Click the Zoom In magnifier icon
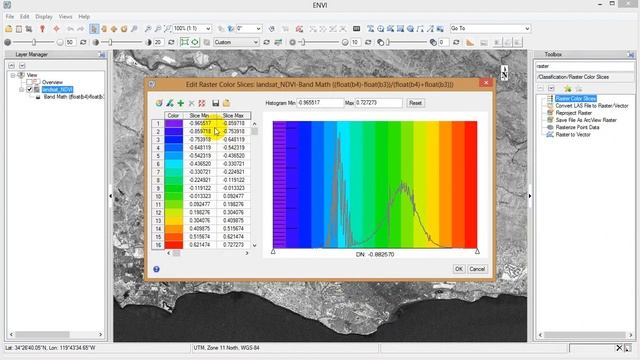 [148, 29]
